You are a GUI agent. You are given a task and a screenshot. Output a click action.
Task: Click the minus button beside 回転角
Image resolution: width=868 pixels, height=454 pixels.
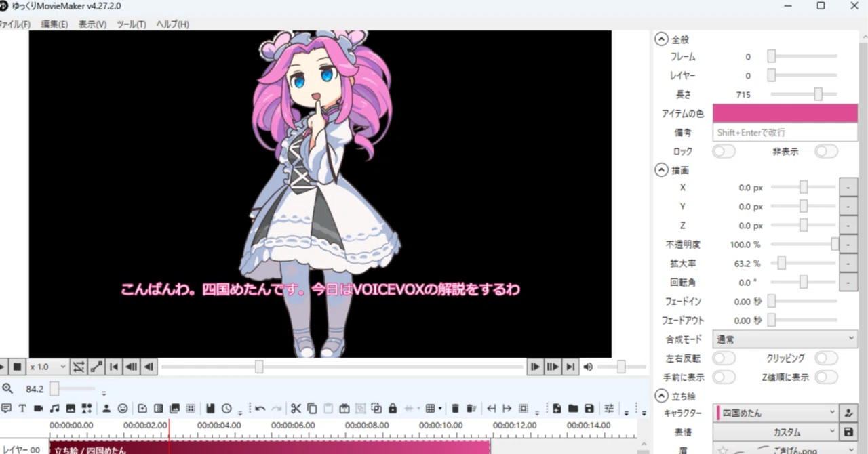[849, 282]
